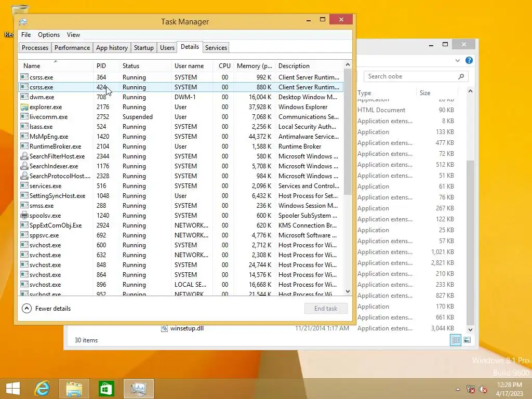Click the Type column header in Explorer
Viewport: 532px width, 399px height.
386,92
